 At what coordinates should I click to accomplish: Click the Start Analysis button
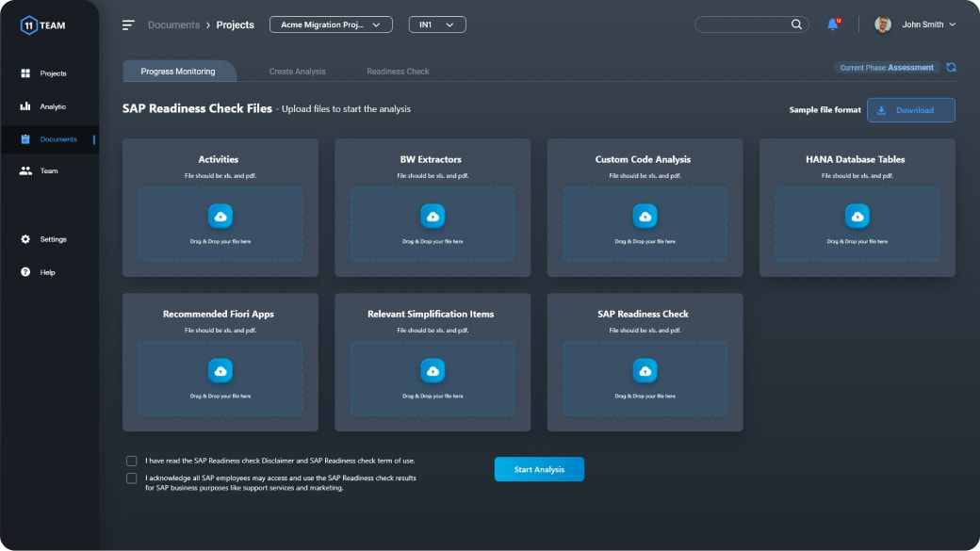click(539, 469)
